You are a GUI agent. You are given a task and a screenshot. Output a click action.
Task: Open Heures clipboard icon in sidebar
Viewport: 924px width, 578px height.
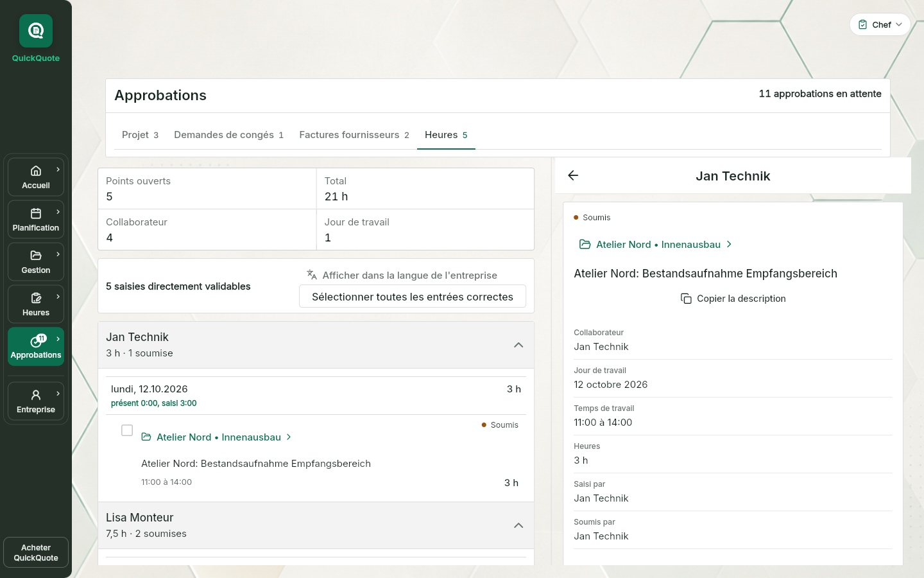click(36, 298)
